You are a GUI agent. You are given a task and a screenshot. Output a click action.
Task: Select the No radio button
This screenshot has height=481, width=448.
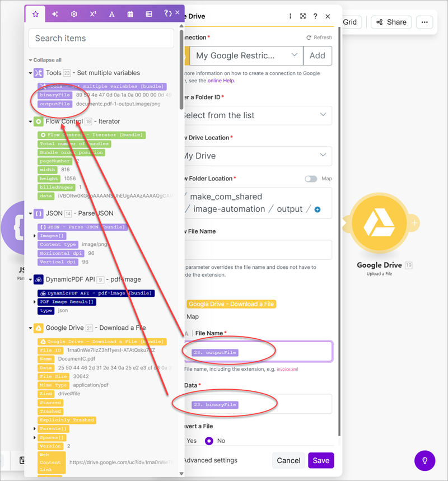click(x=209, y=441)
